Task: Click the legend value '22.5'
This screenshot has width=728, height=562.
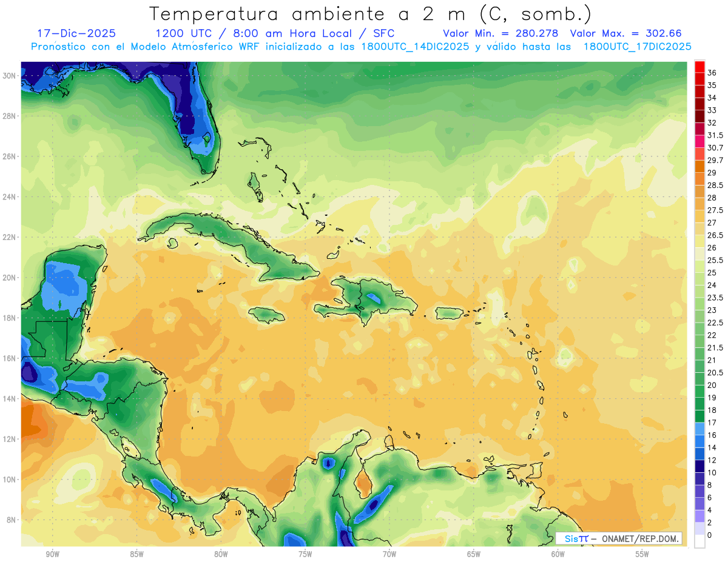Action: 715,323
